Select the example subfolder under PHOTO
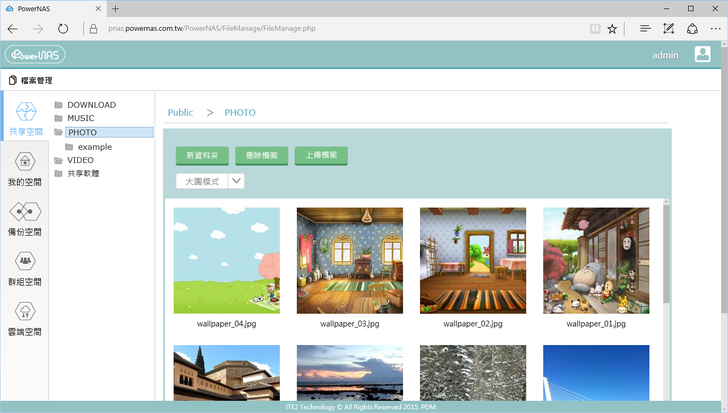Image resolution: width=728 pixels, height=413 pixels. [94, 147]
